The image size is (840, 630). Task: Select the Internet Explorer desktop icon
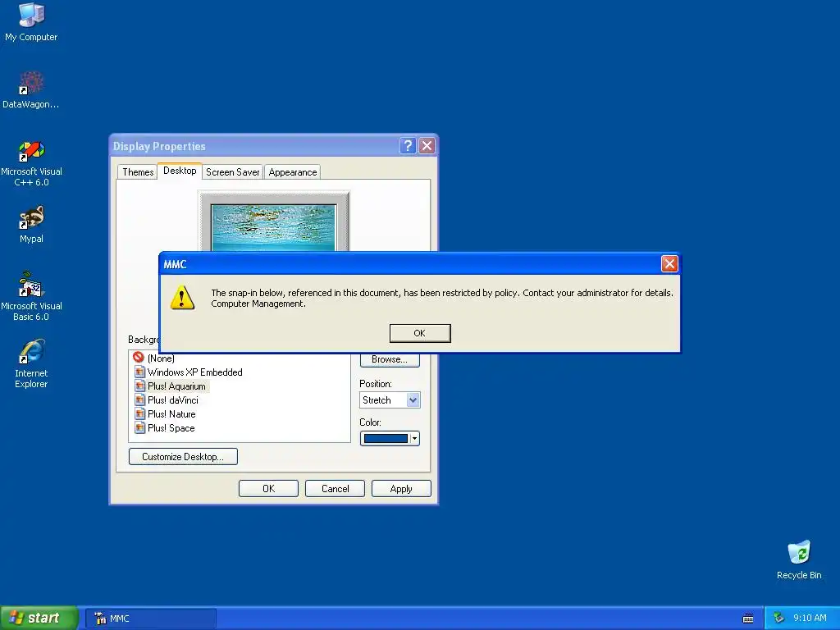click(x=31, y=363)
